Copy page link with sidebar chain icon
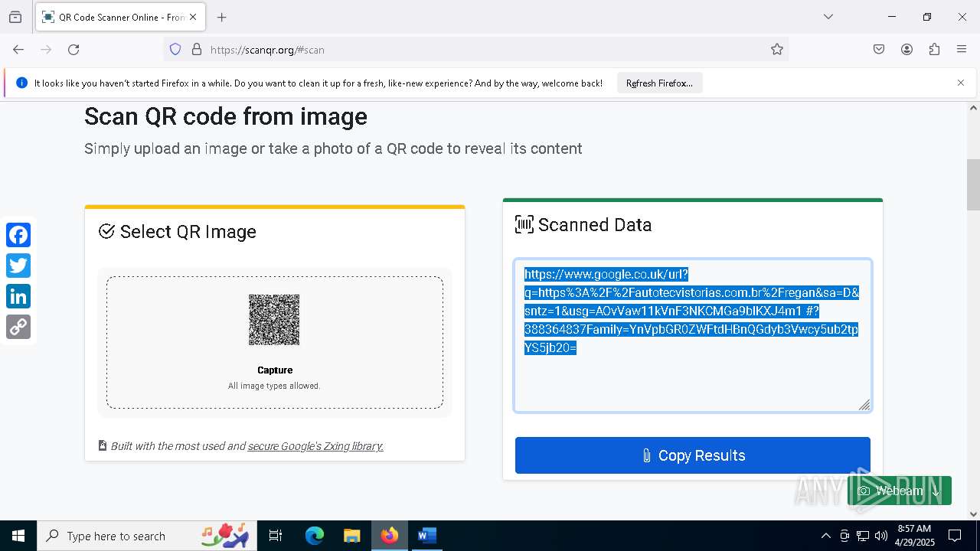 (x=18, y=327)
